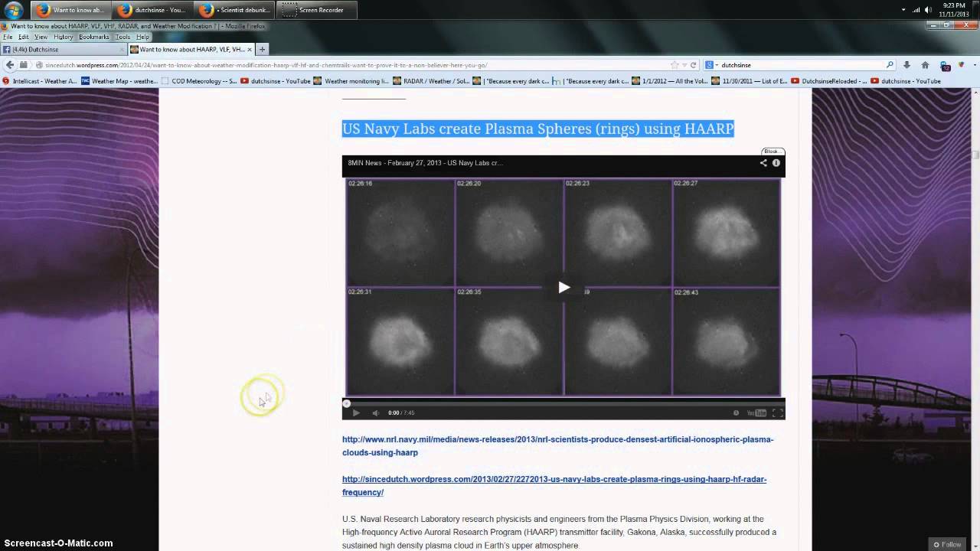Screen dimensions: 980x551
Task: Open the Windows Start orb
Action: tap(13, 10)
